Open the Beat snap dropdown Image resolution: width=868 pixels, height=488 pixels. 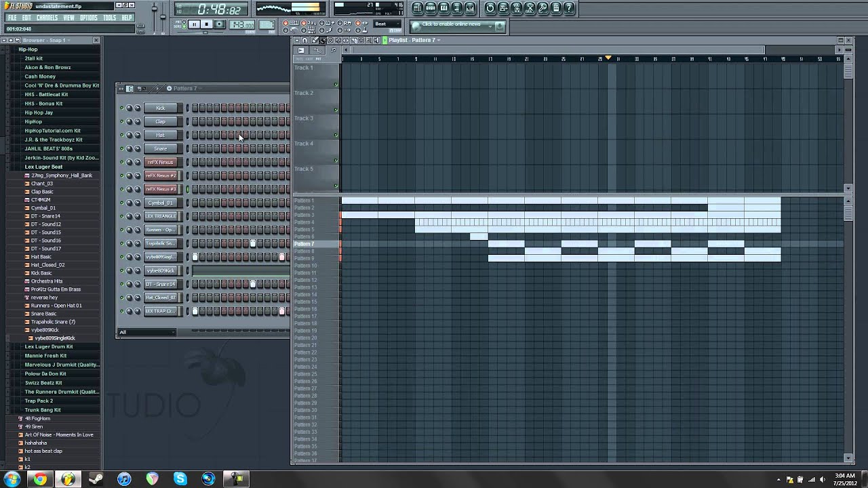click(388, 24)
